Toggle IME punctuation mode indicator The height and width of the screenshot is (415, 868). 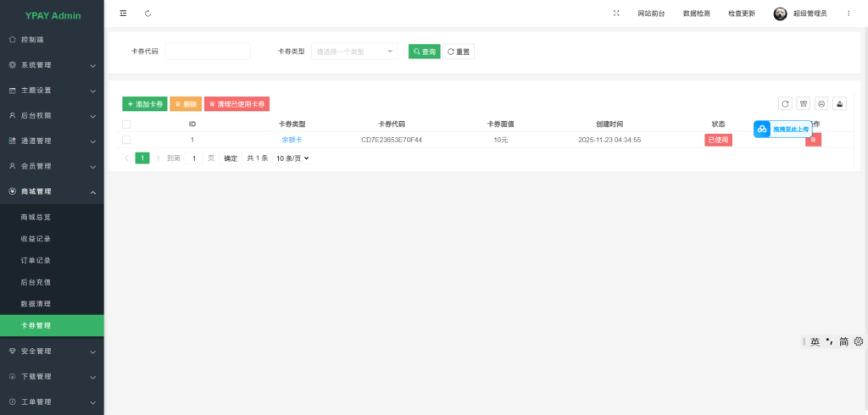click(829, 341)
